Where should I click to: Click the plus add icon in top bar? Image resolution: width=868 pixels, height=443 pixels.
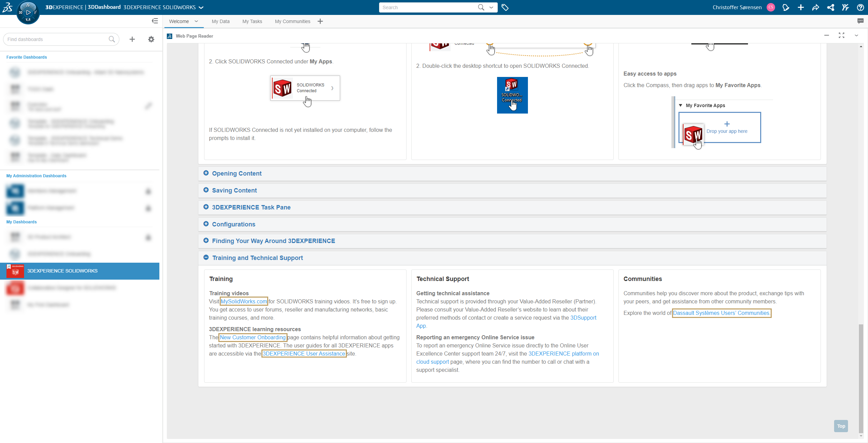click(x=801, y=7)
